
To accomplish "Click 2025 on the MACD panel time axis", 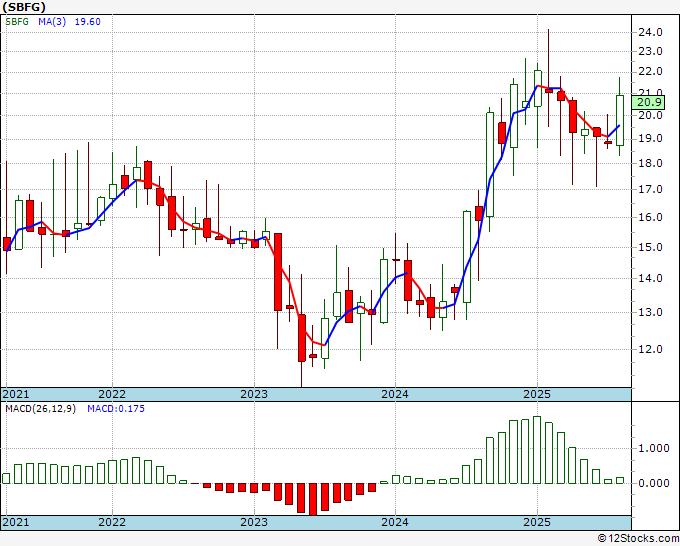I will pos(537,522).
